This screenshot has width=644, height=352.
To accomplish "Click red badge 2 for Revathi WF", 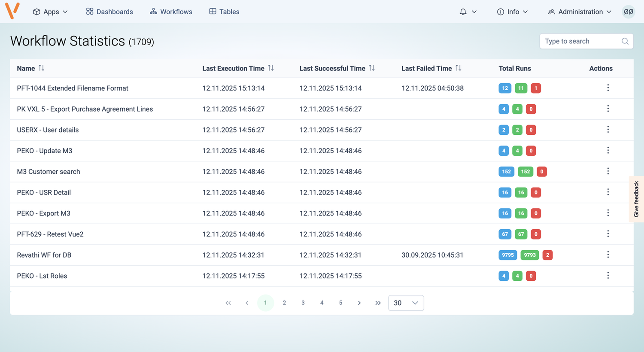I will [547, 255].
